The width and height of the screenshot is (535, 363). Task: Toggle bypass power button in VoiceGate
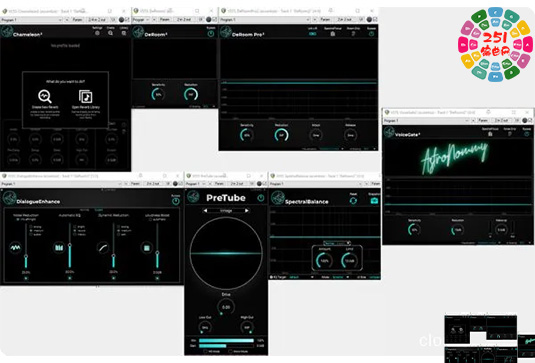(x=527, y=134)
